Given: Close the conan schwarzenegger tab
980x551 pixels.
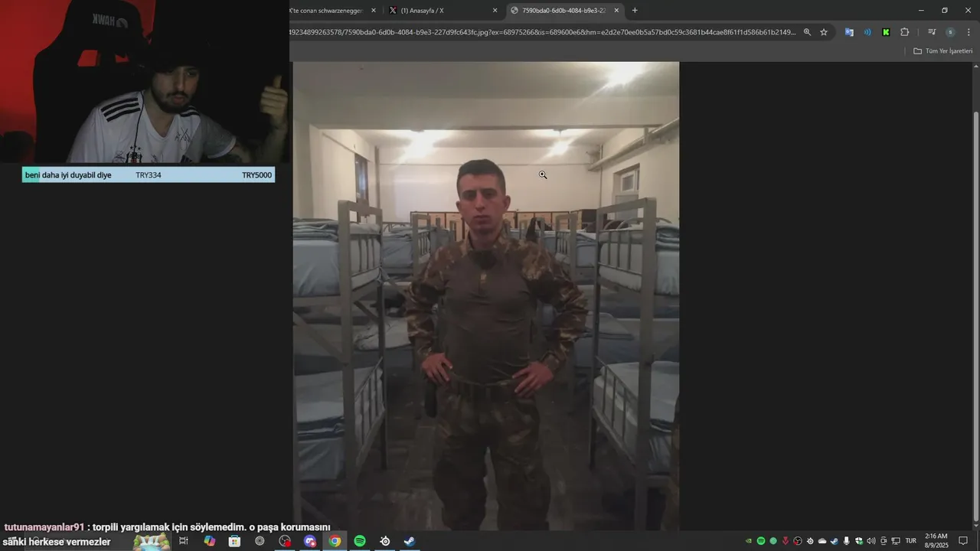Looking at the screenshot, I should (374, 11).
